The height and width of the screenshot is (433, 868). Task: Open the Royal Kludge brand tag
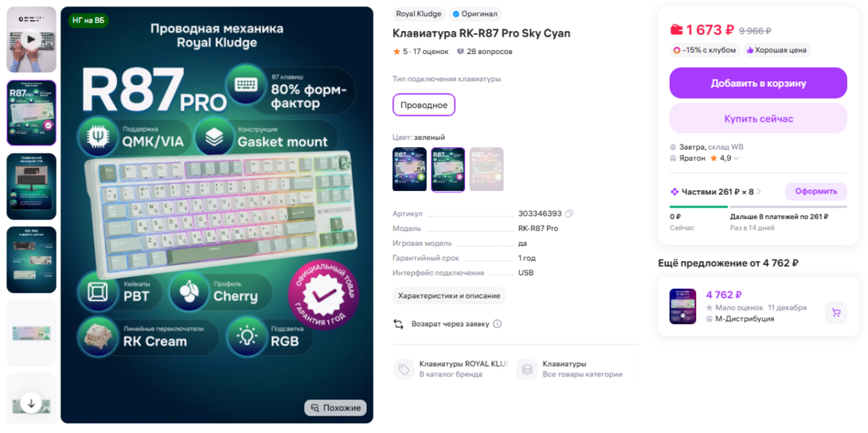419,14
